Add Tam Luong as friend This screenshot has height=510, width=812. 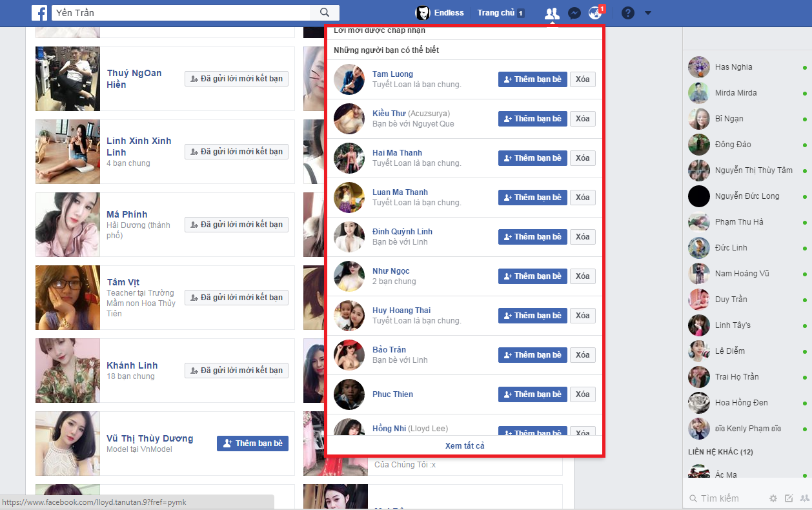click(533, 79)
